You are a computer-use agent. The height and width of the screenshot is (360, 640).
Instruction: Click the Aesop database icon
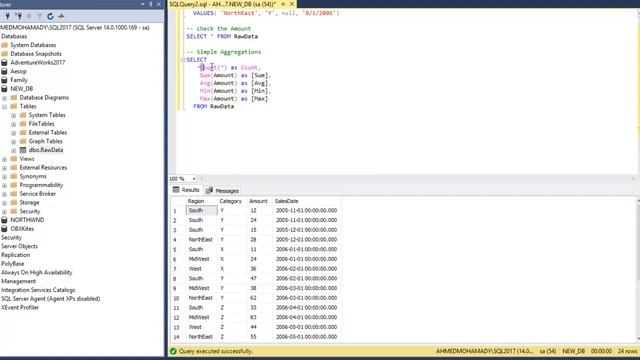pyautogui.click(x=4, y=71)
